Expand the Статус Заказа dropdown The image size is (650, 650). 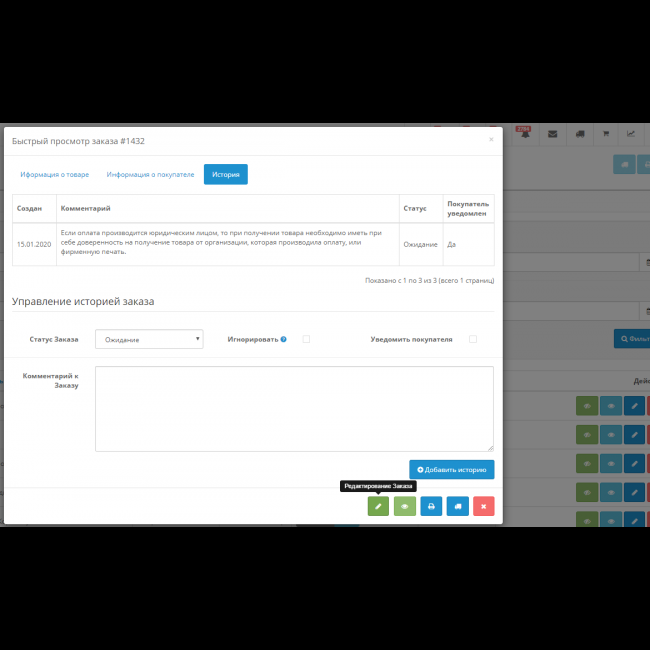(x=149, y=339)
